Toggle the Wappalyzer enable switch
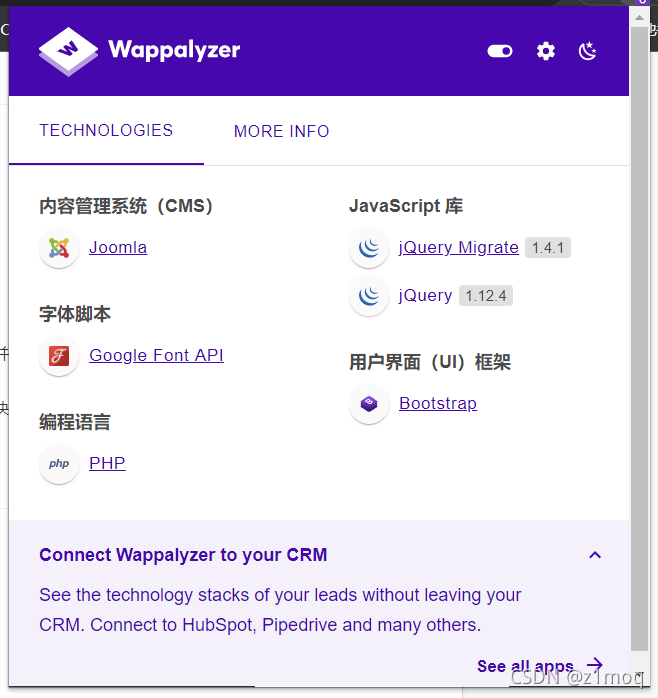658x698 pixels. pyautogui.click(x=500, y=51)
